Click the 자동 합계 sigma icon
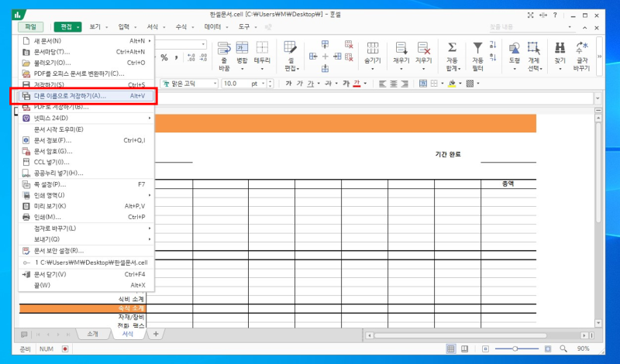 [x=453, y=48]
